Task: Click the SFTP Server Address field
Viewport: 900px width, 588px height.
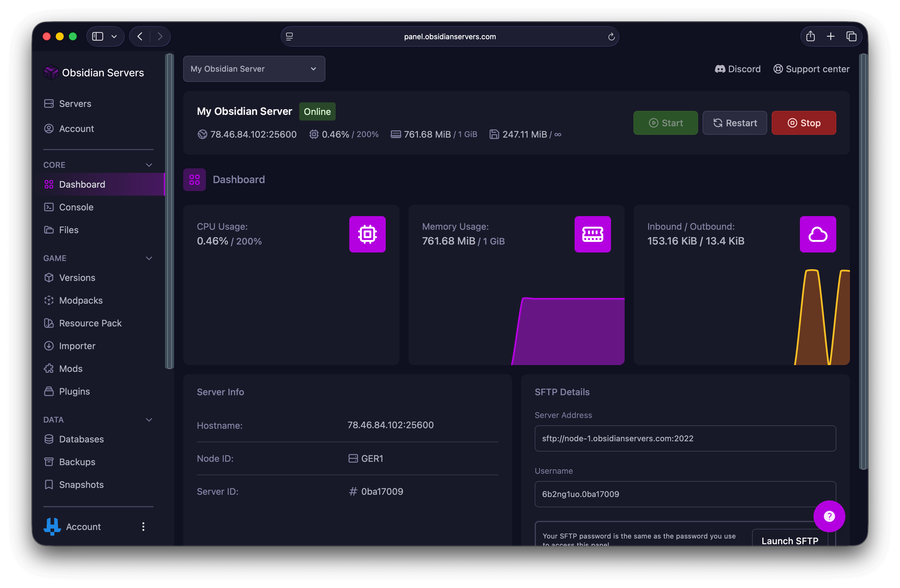Action: (x=685, y=438)
